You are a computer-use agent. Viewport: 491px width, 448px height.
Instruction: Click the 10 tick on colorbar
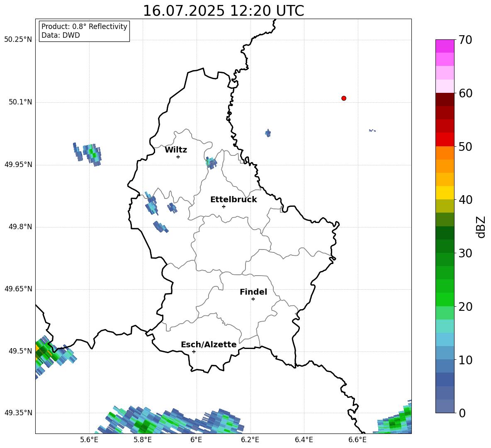point(465,360)
